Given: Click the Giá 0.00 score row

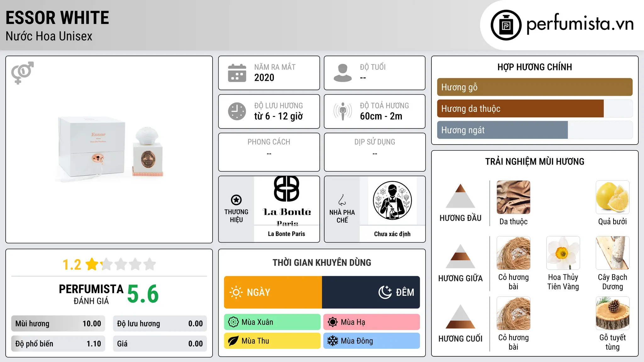Looking at the screenshot, I should coord(160,344).
